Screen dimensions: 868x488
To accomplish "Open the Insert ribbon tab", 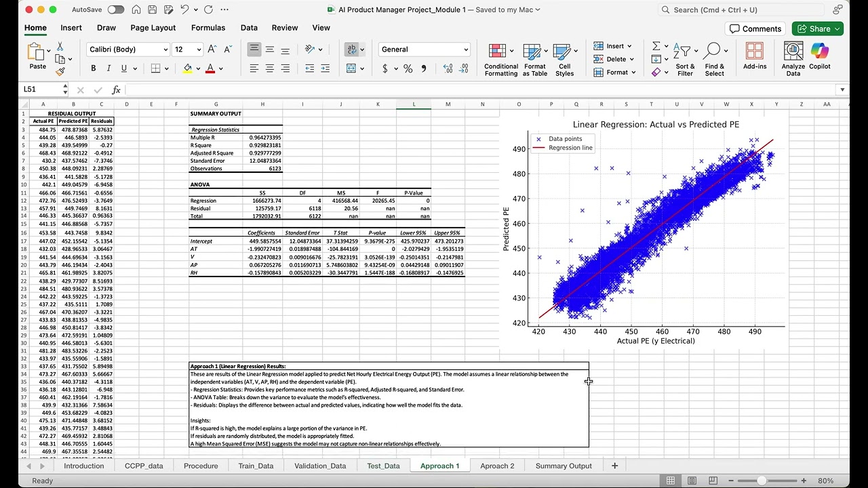I will pyautogui.click(x=71, y=28).
